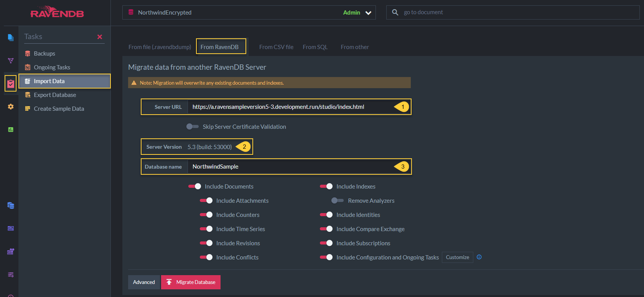Toggle Include Time Series switch

[x=206, y=229]
